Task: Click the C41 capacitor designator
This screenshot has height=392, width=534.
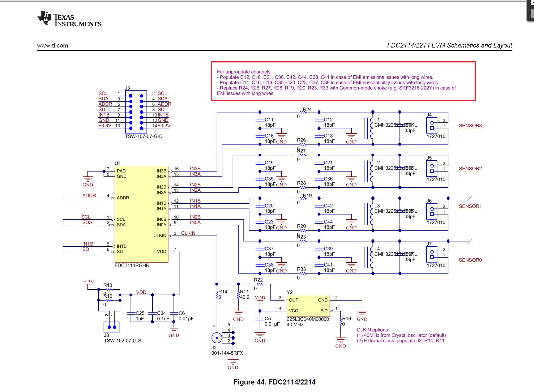Action: click(328, 265)
